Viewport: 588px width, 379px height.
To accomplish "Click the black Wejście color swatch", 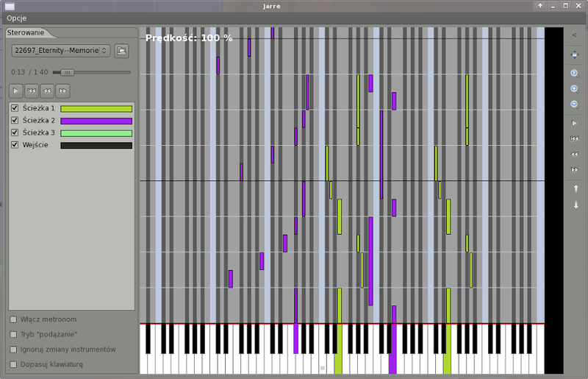I will point(96,146).
